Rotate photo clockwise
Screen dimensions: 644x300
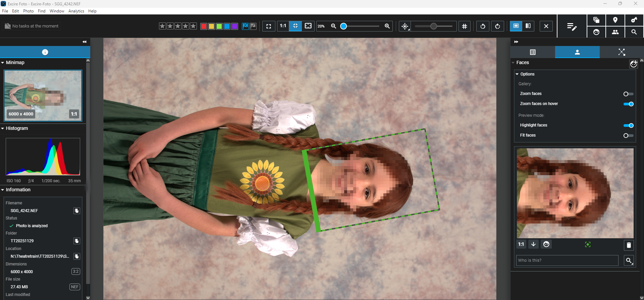click(x=497, y=26)
